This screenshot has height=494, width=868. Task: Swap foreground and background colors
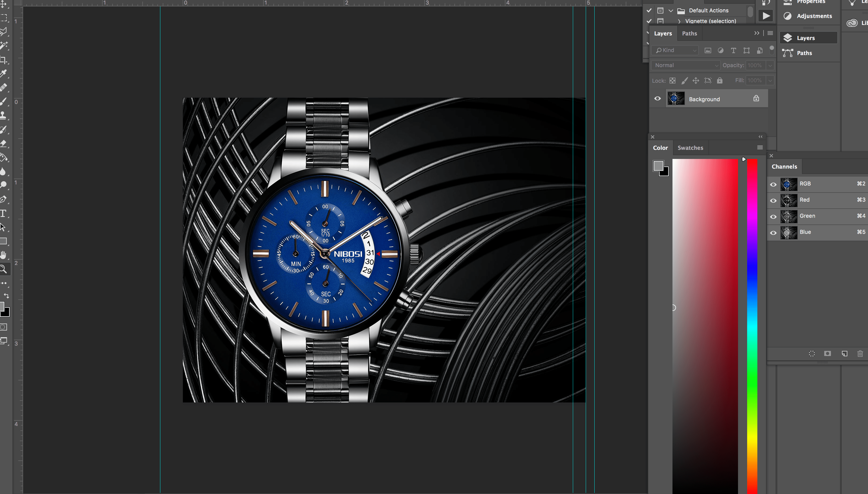coord(6,296)
